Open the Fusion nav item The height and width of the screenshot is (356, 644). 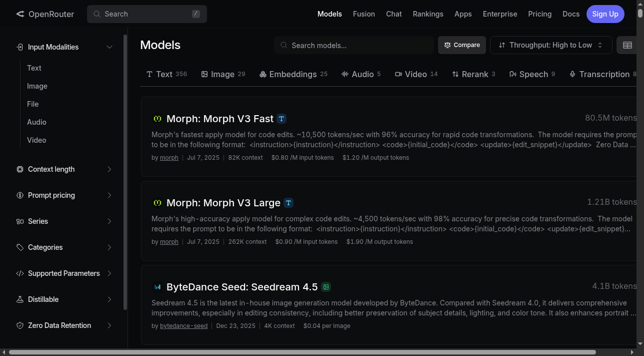tap(364, 14)
